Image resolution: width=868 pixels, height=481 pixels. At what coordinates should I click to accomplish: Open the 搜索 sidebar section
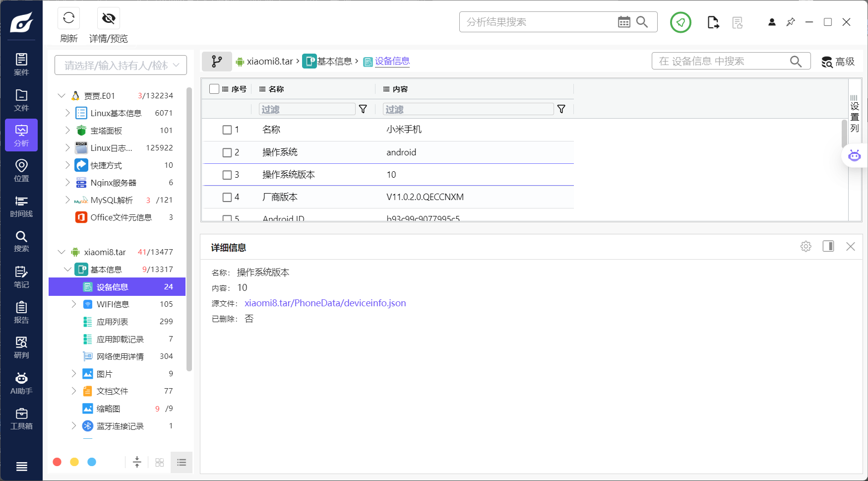click(21, 241)
